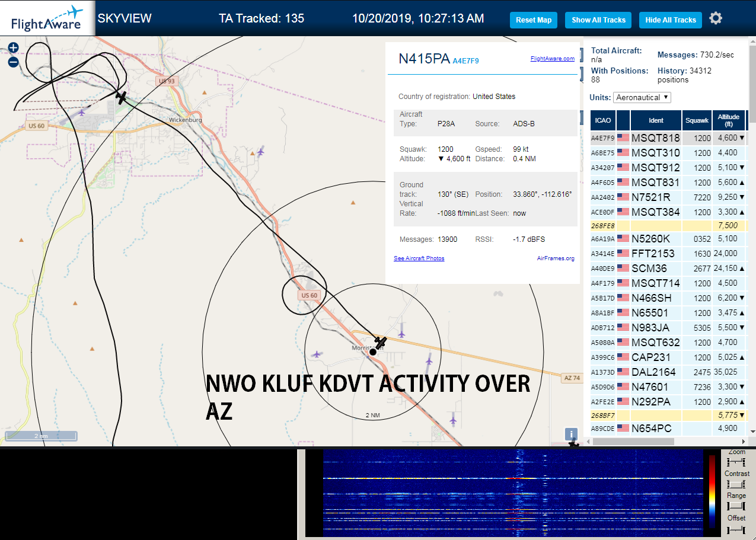
Task: Sort table by Squawk column header
Action: pos(697,120)
